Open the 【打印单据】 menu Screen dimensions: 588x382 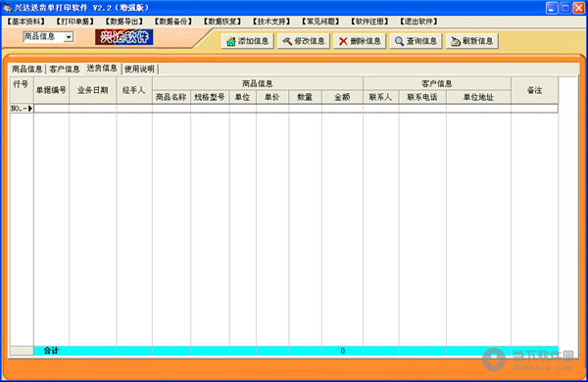tap(75, 22)
